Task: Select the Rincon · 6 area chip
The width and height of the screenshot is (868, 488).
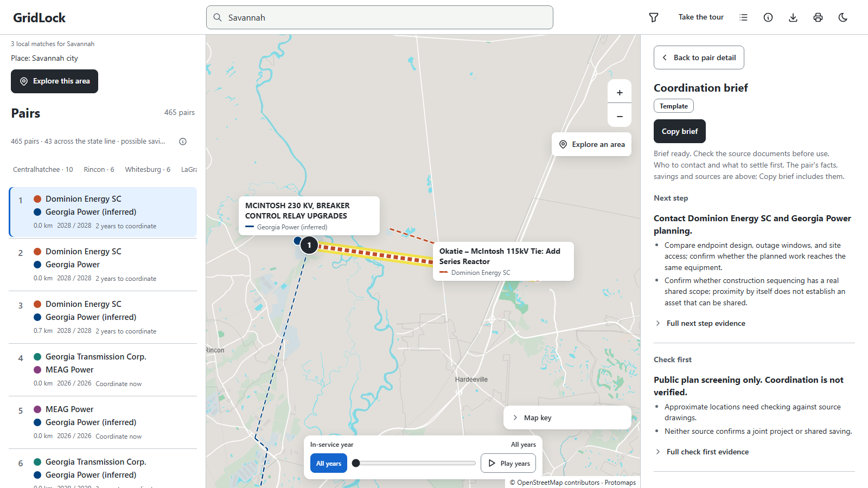Action: (99, 170)
